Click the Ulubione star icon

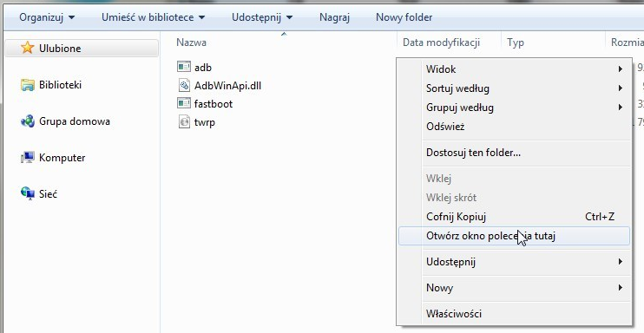(x=27, y=48)
